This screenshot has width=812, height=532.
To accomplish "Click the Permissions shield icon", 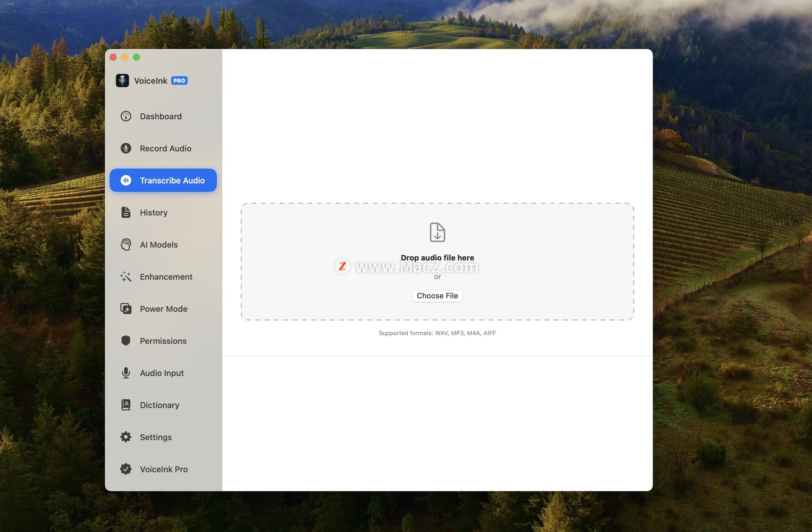I will pos(126,341).
